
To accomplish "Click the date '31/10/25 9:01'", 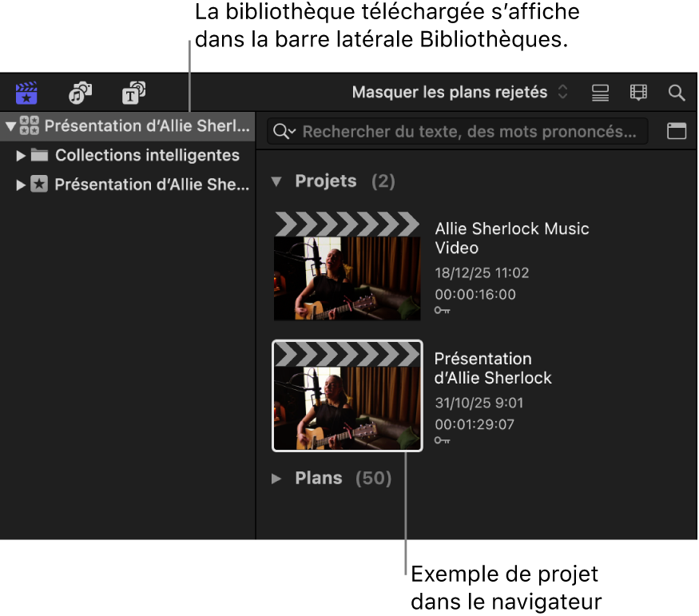I will click(x=479, y=403).
